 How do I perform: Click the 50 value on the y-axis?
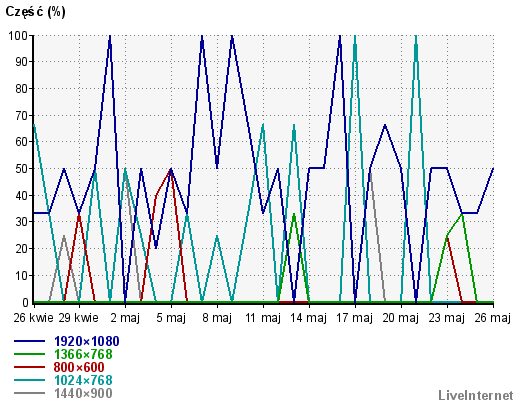21,169
